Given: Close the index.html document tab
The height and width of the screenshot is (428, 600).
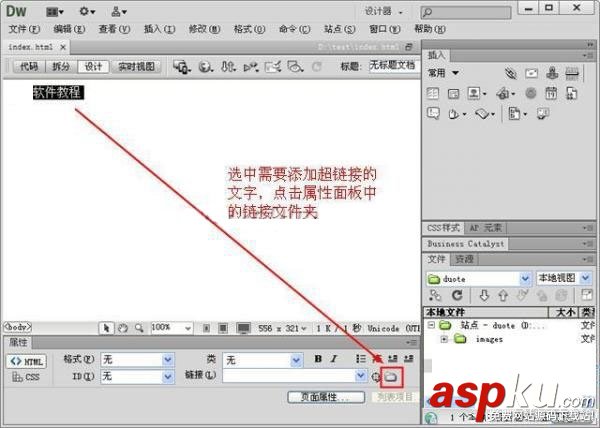Looking at the screenshot, I should [63, 47].
